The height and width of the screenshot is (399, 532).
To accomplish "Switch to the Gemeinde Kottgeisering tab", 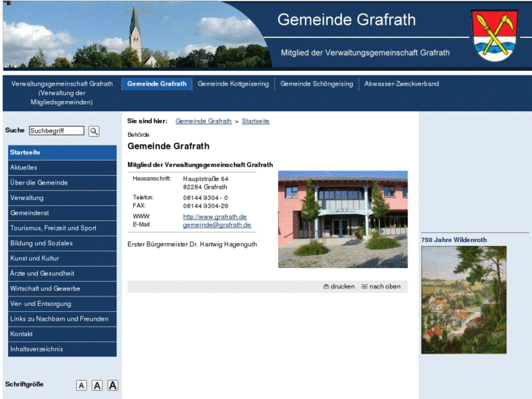I will pos(233,84).
